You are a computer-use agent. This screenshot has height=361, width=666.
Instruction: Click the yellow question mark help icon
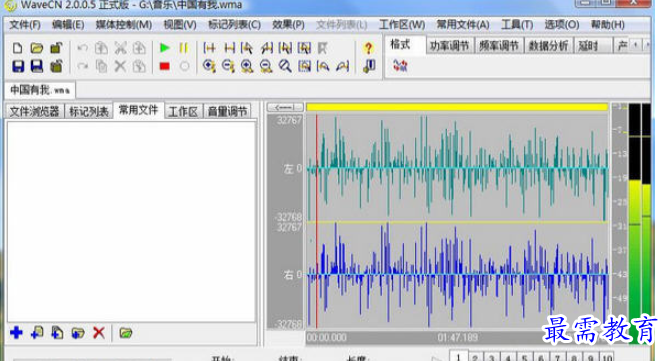click(368, 48)
